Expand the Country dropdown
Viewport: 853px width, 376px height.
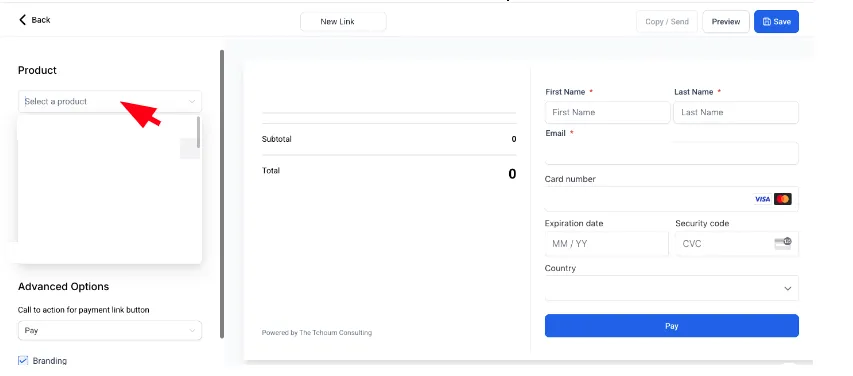coord(671,288)
